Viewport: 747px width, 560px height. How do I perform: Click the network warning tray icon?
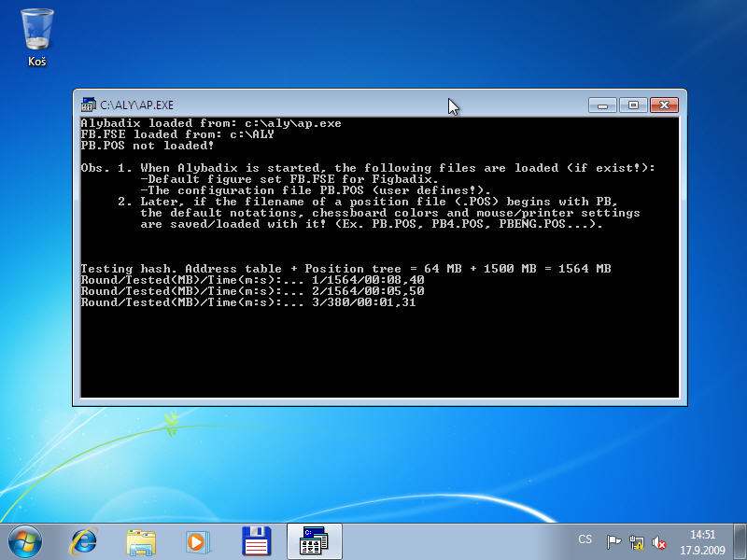pyautogui.click(x=637, y=542)
